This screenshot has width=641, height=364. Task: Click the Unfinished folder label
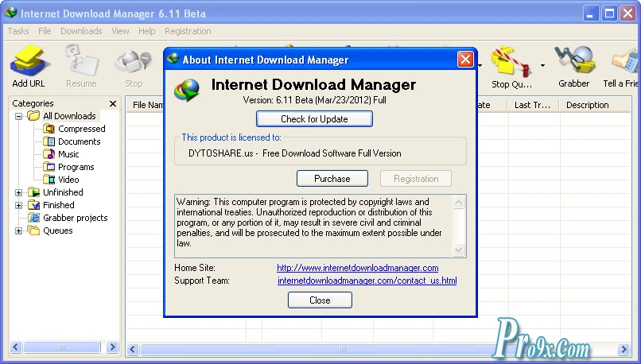coord(63,192)
